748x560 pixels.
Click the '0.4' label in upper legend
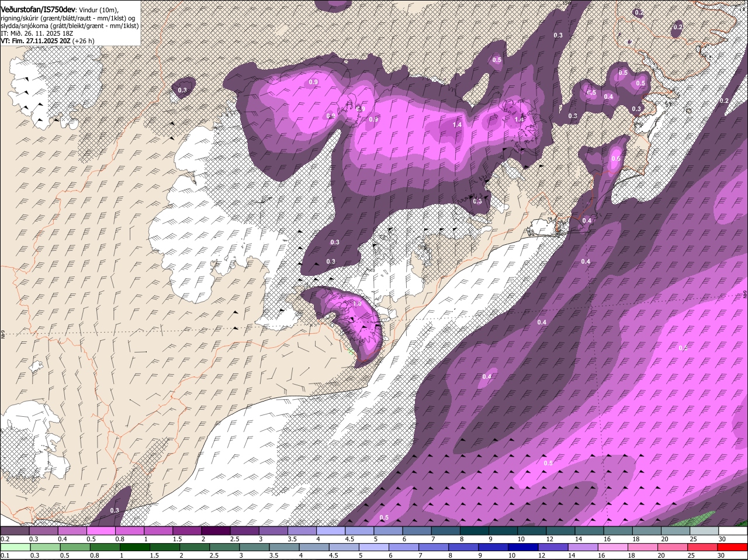(x=62, y=538)
